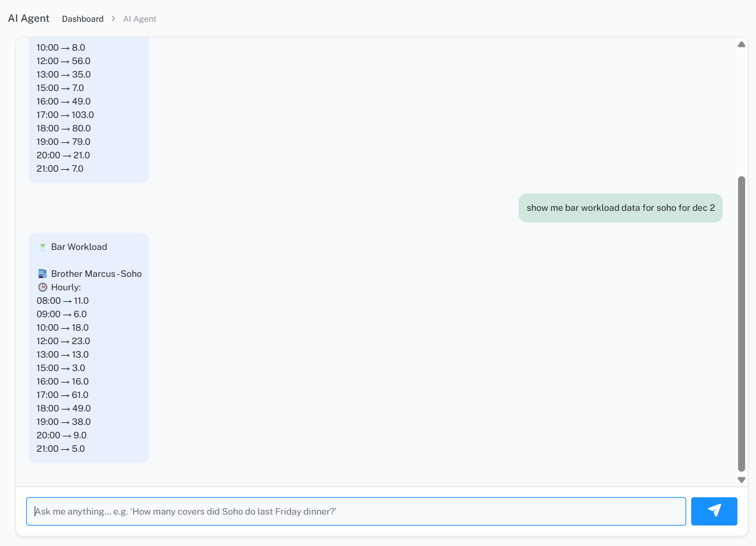Click the 10:00 → 8.0 row
Viewport: 756px width, 546px height.
[x=61, y=47]
